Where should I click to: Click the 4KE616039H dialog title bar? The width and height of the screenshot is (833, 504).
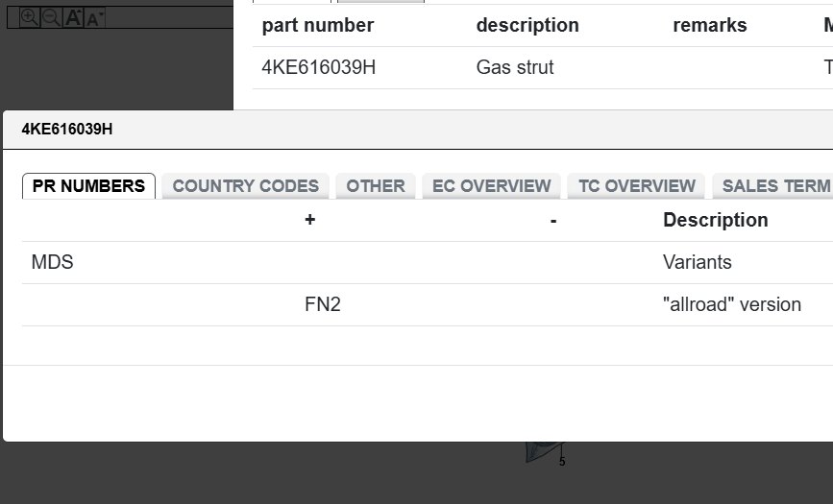[384, 130]
